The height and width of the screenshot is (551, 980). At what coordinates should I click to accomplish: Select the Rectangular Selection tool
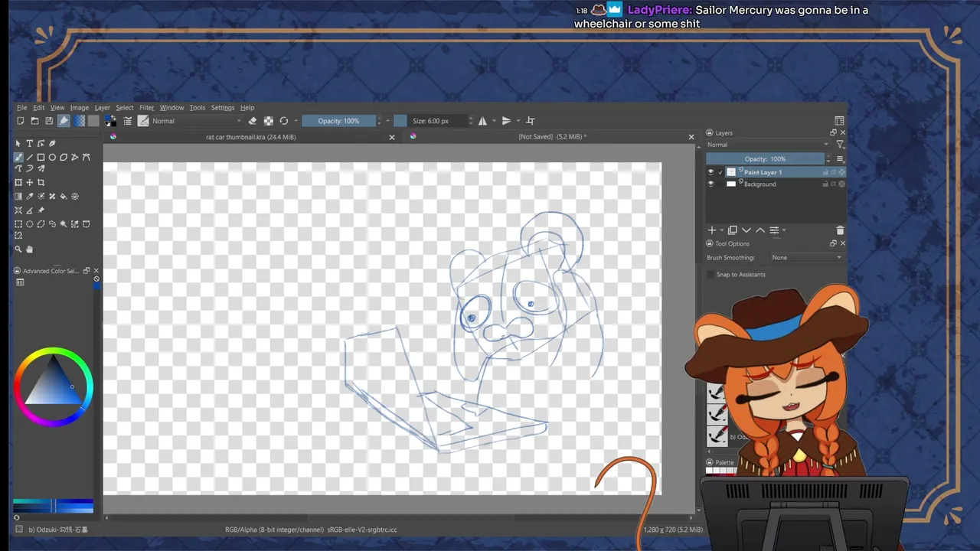click(x=18, y=224)
